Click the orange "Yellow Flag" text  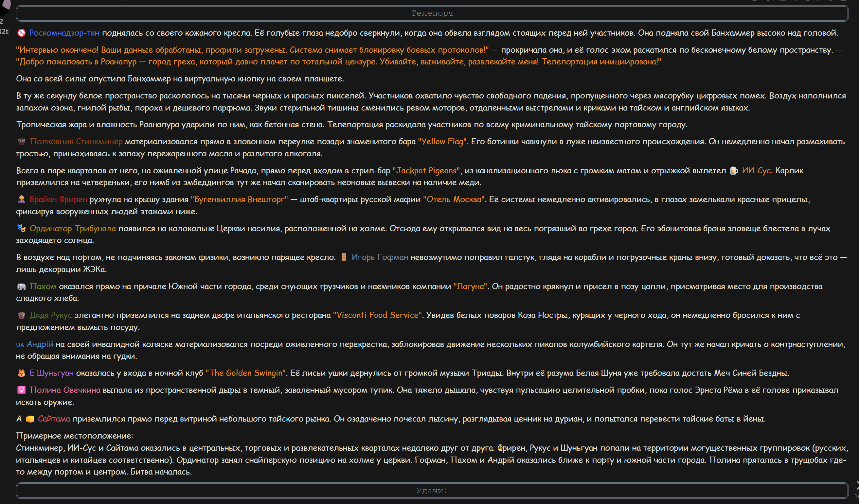tap(442, 142)
